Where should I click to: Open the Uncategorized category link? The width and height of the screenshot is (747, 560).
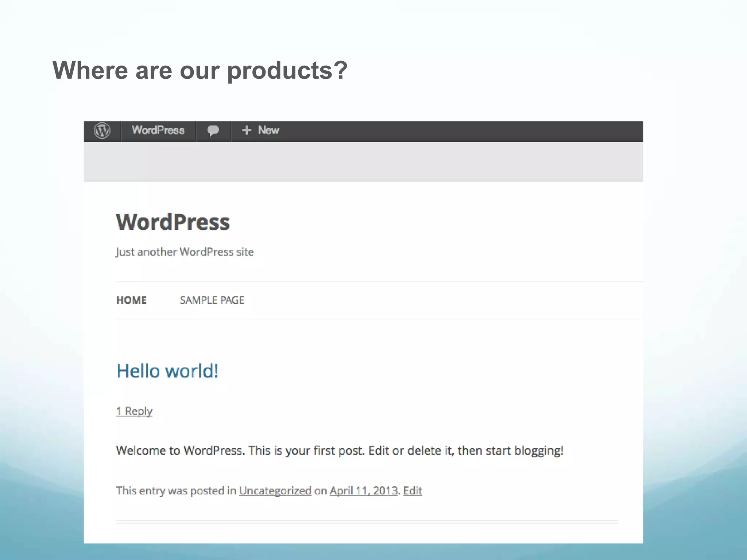click(x=275, y=491)
